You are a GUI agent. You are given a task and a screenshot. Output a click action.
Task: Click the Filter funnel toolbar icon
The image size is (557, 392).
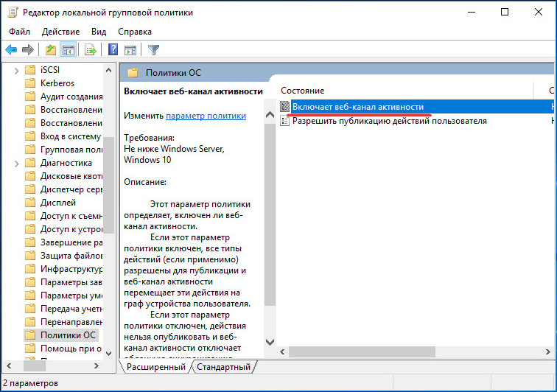point(153,50)
